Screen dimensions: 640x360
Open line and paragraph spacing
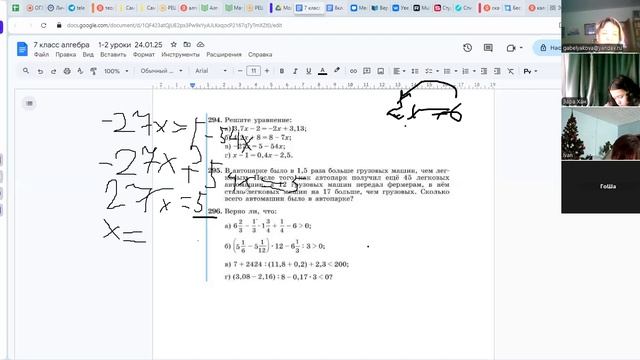[415, 71]
